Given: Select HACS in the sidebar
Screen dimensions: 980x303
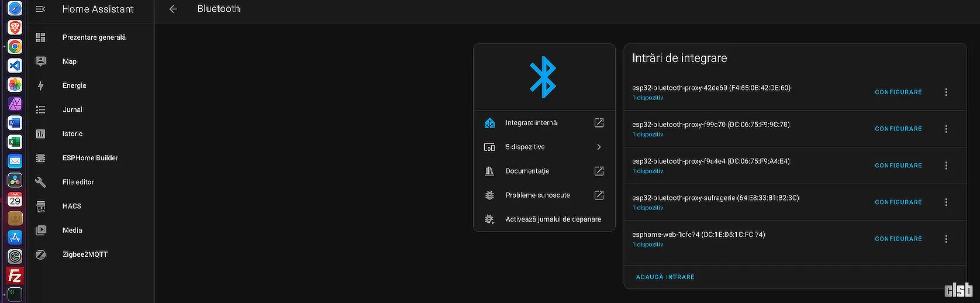Looking at the screenshot, I should [72, 206].
